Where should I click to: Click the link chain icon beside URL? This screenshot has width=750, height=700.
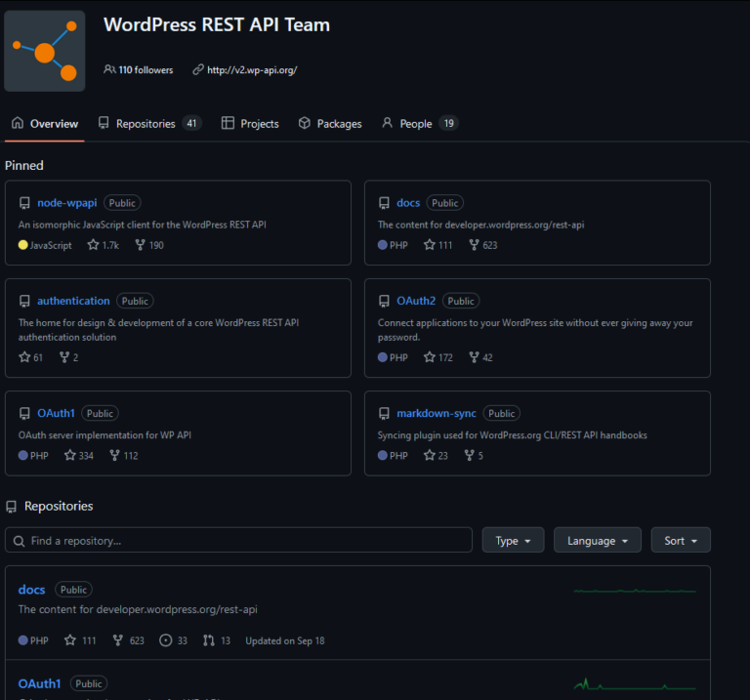tap(198, 70)
